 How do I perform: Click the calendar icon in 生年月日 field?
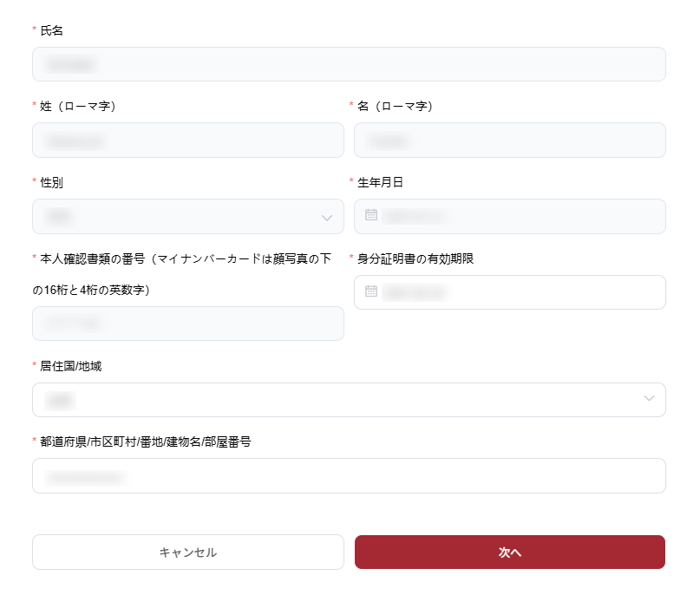coord(371,215)
